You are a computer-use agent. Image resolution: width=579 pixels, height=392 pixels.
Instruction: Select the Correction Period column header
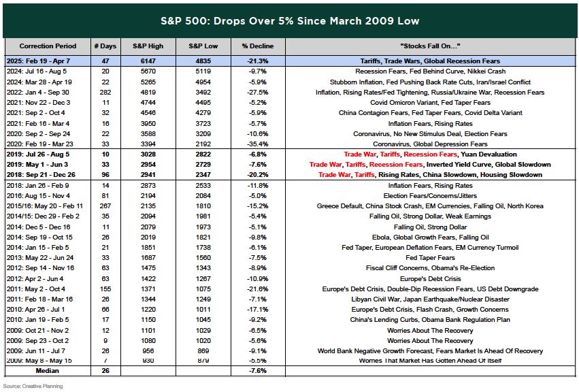click(x=46, y=46)
